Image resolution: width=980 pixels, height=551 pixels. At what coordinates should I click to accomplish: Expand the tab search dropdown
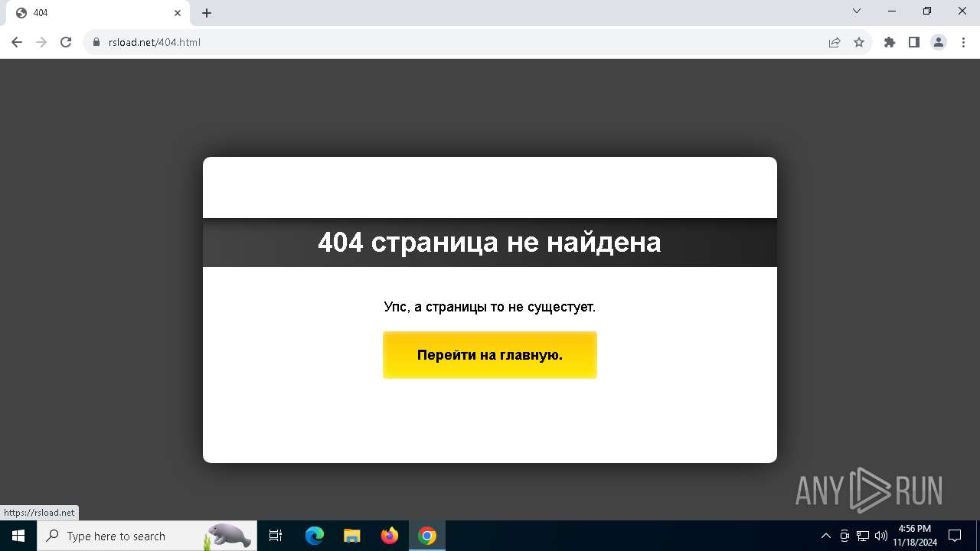tap(857, 11)
